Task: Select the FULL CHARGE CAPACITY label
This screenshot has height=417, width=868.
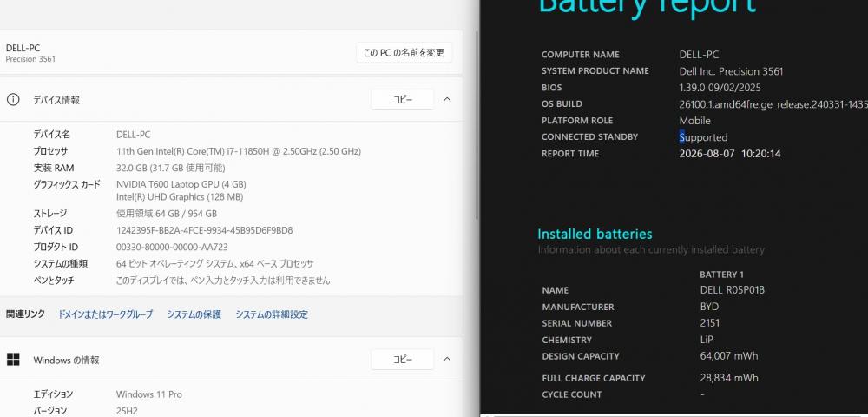Action: 594,378
